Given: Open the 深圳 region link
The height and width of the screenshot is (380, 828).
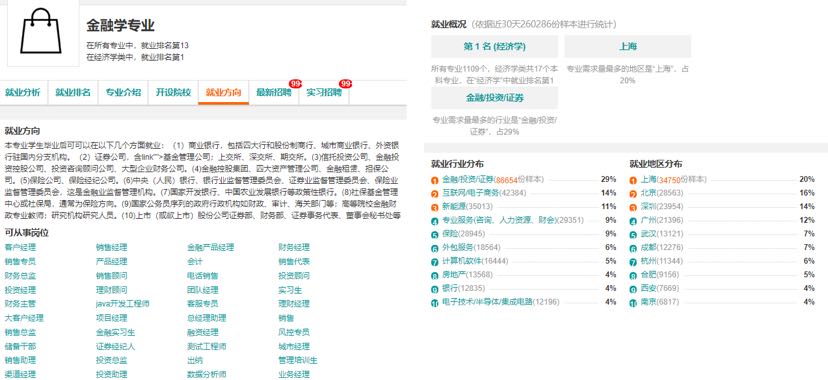Looking at the screenshot, I should pyautogui.click(x=648, y=207).
